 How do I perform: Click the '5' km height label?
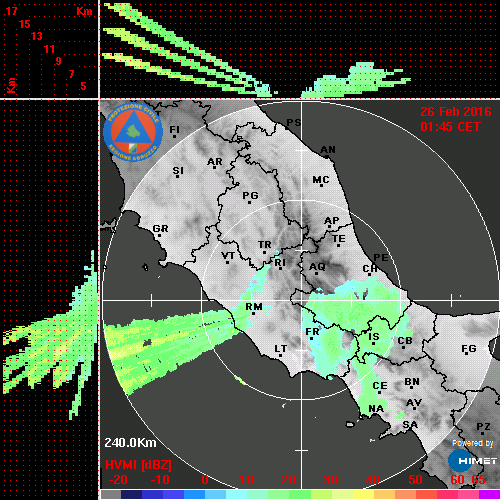(x=83, y=86)
